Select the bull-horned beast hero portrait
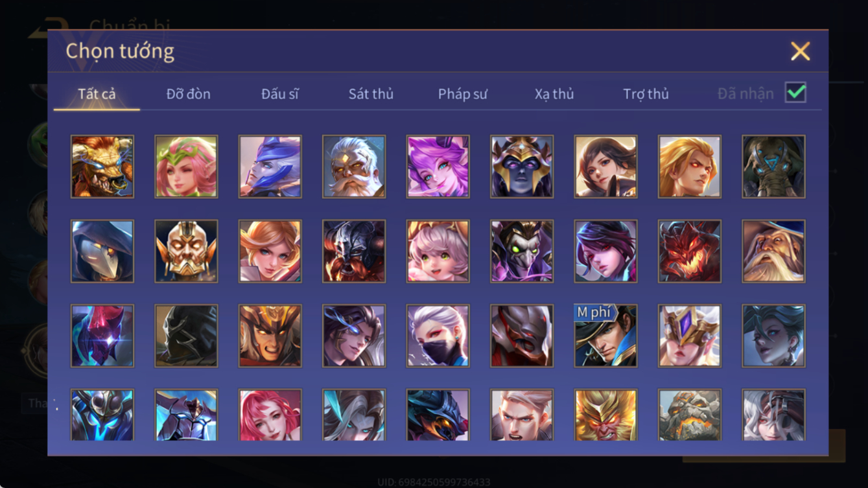 (102, 167)
